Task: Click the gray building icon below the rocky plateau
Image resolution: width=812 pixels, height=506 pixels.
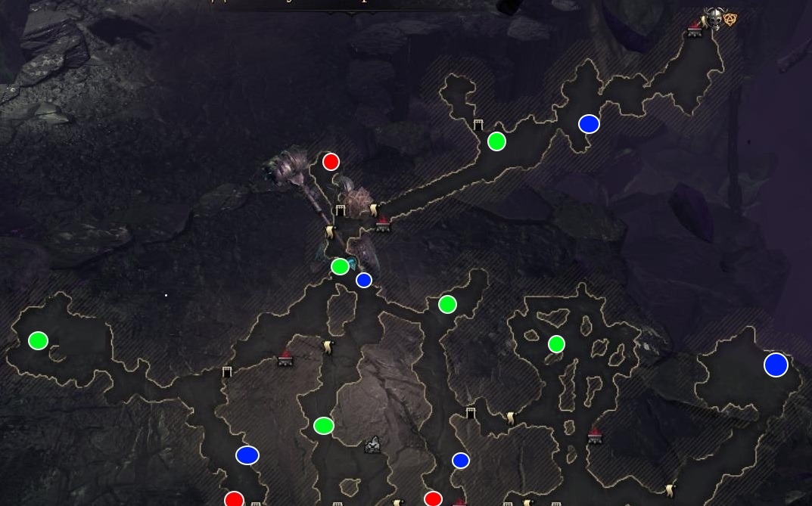Action: 372,445
